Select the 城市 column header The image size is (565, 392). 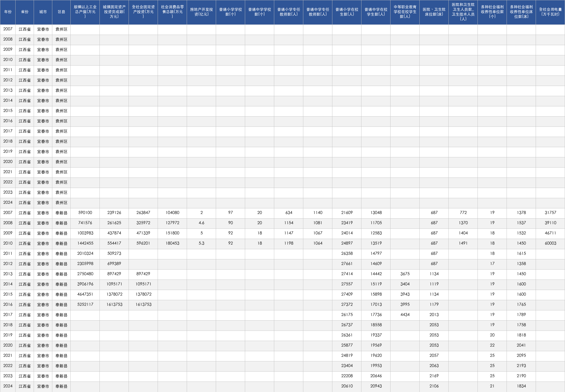(x=43, y=12)
